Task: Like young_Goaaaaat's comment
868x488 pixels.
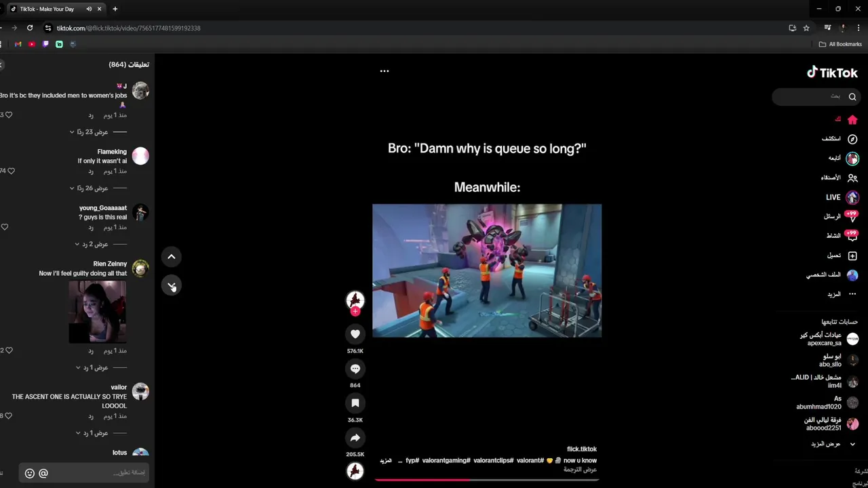Action: [5, 227]
